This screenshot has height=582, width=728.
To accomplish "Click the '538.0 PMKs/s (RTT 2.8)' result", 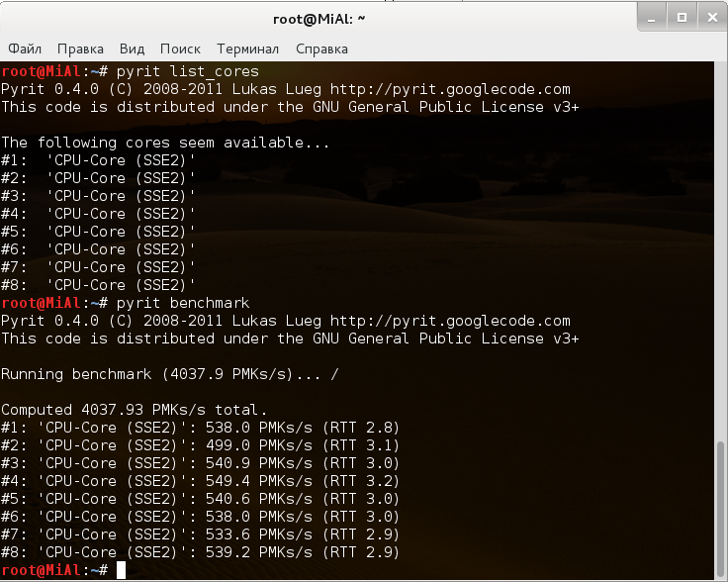I will [303, 428].
